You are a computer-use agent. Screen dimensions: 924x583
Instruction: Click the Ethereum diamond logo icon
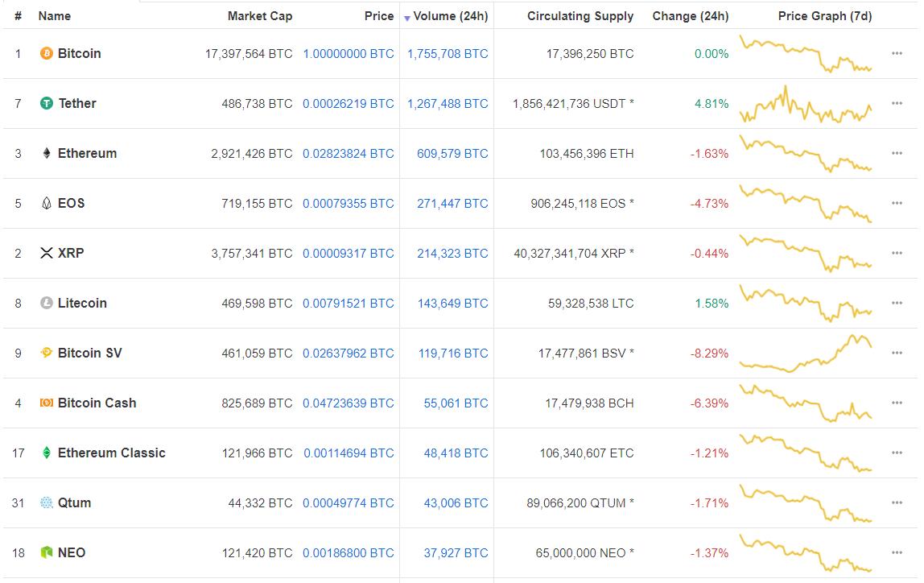(47, 154)
